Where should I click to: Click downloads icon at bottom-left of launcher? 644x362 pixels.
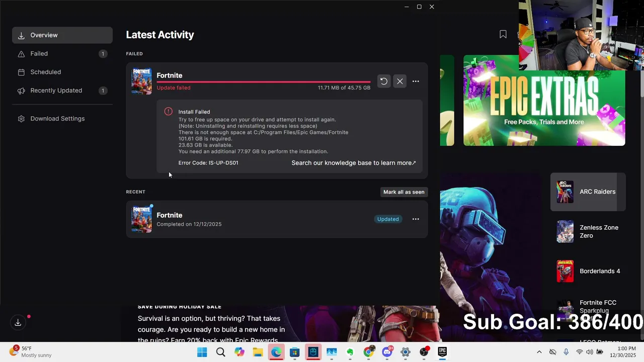click(x=18, y=323)
